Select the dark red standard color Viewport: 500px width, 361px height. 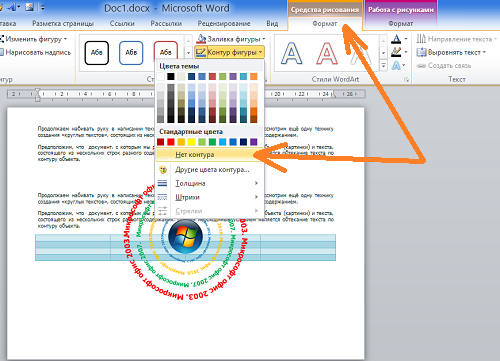pos(161,142)
